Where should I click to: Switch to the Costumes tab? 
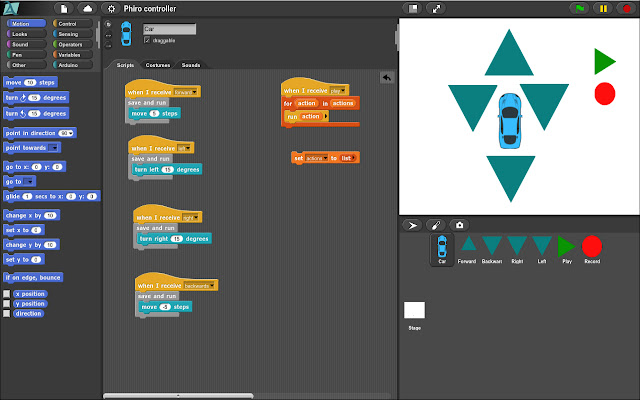click(158, 65)
